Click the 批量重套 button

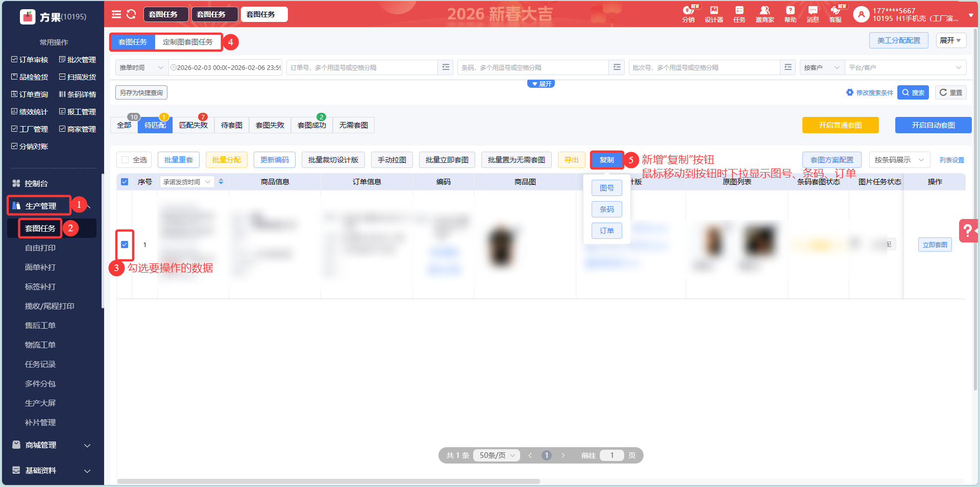pyautogui.click(x=179, y=160)
